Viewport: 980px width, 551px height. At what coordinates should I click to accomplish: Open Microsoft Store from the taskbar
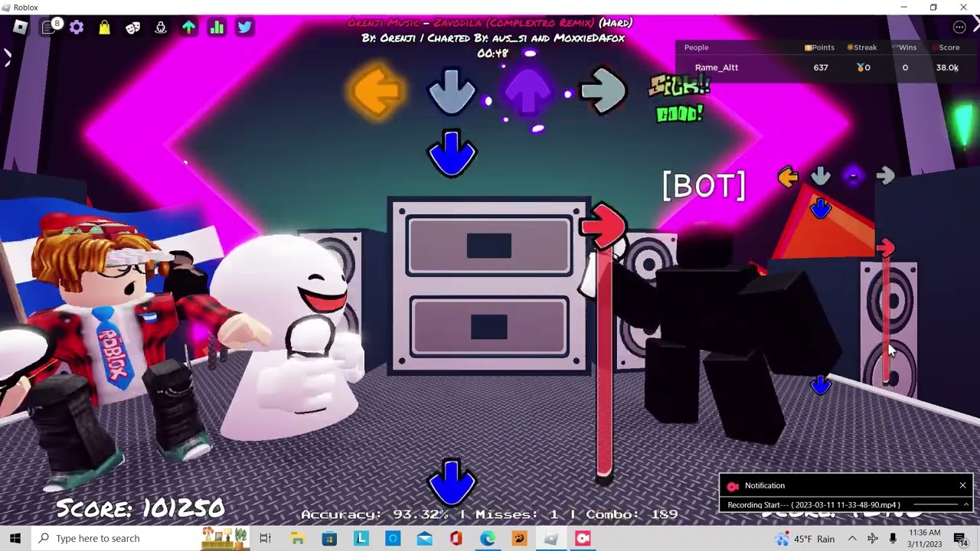coord(329,539)
